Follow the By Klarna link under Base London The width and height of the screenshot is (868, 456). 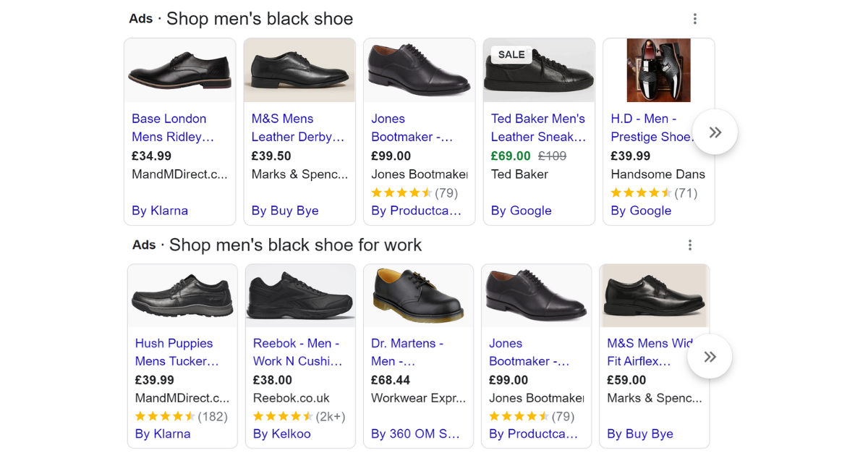pyautogui.click(x=160, y=211)
